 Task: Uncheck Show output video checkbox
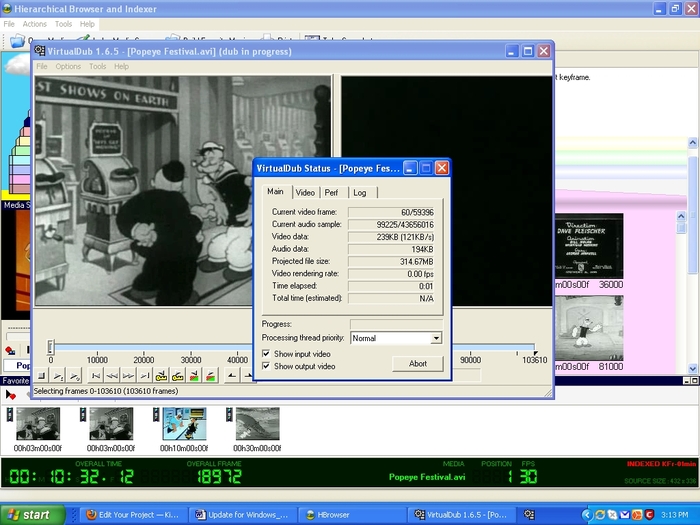pos(266,366)
